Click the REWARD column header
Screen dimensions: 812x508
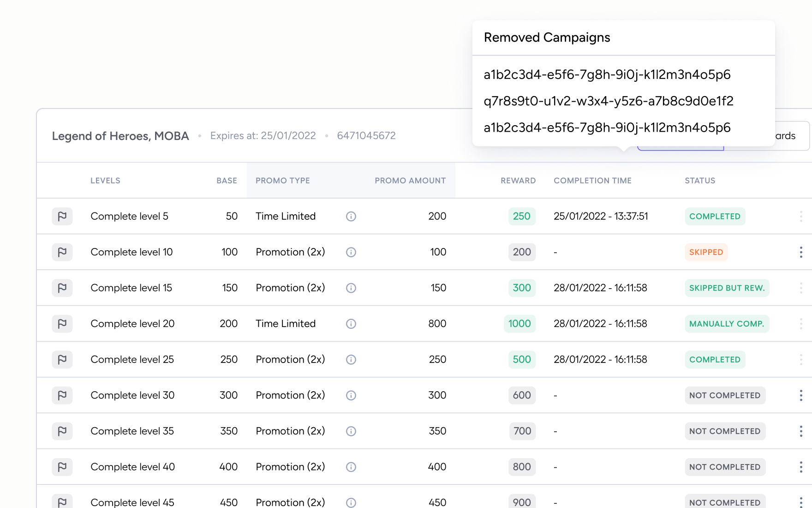(518, 181)
